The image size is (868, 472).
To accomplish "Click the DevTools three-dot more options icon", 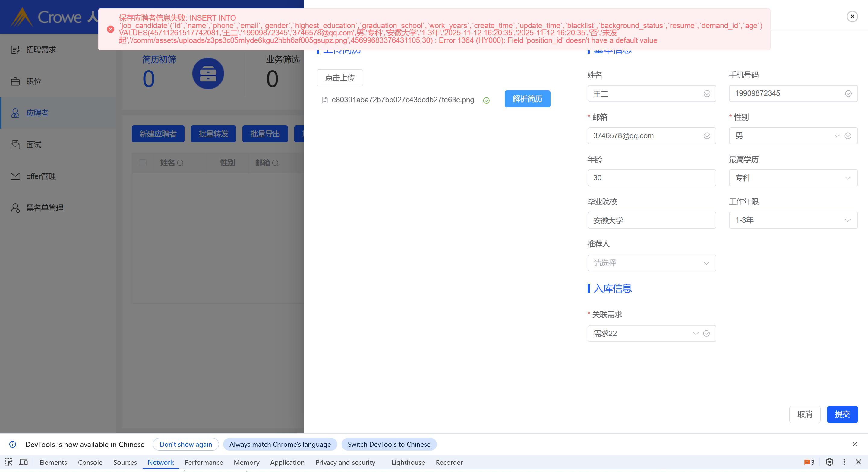I will pos(844,462).
